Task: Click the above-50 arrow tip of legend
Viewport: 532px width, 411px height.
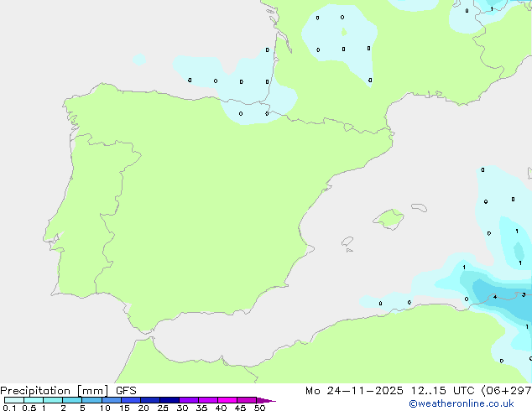Action: 266,400
